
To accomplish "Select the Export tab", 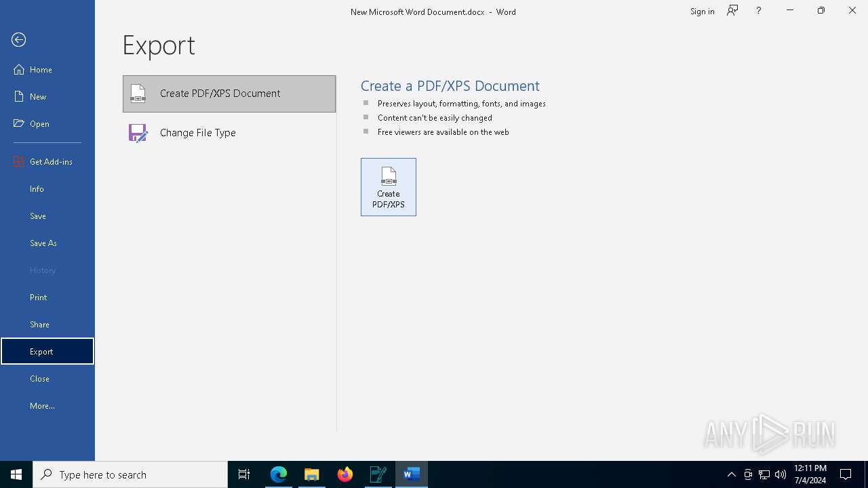I will (x=47, y=352).
